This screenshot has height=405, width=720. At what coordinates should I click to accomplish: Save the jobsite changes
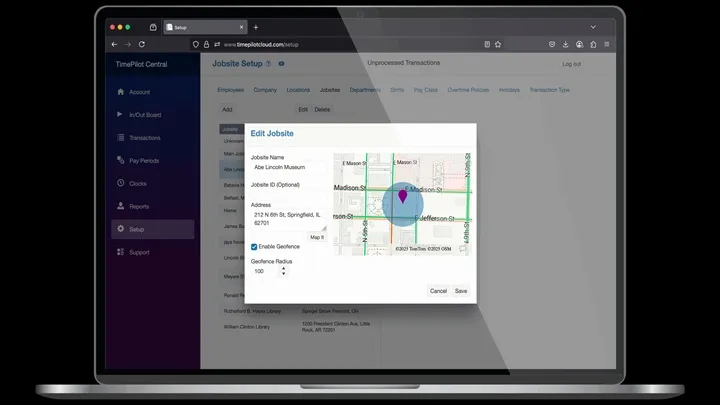point(461,291)
